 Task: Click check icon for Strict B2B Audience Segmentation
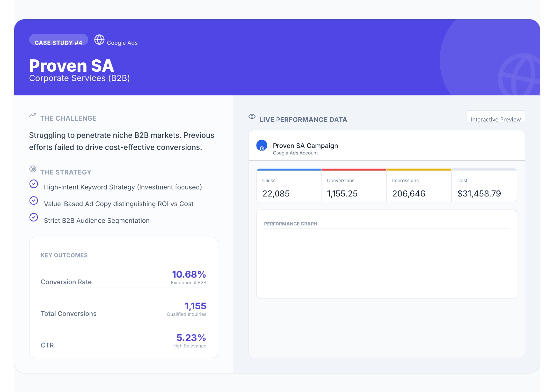point(34,217)
